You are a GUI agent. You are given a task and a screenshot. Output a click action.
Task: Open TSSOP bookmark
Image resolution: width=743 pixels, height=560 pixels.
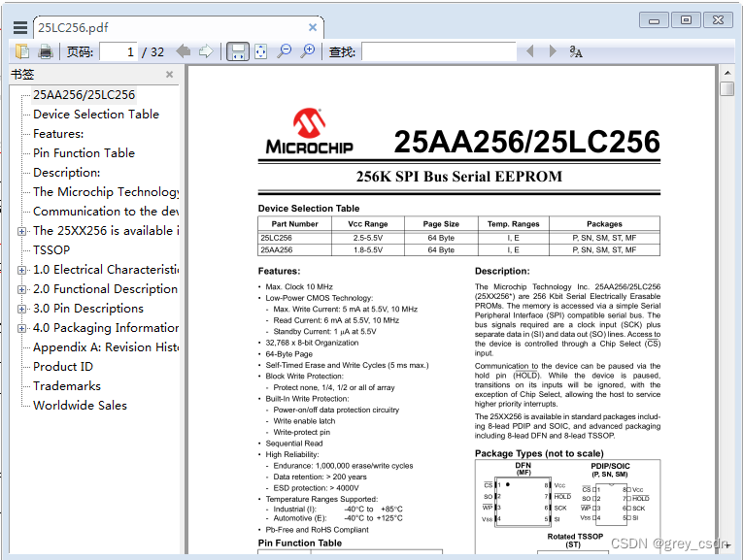click(x=51, y=250)
